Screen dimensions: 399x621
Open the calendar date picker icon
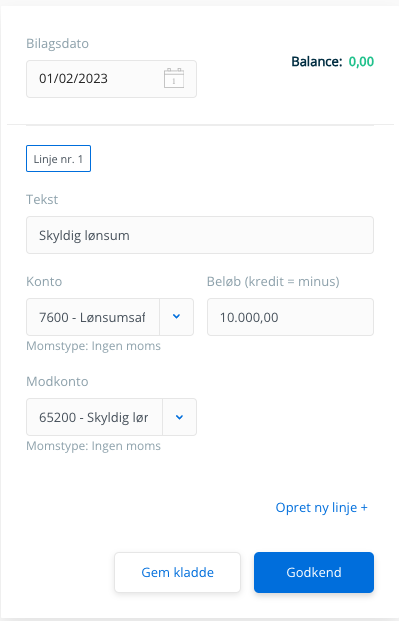point(174,78)
